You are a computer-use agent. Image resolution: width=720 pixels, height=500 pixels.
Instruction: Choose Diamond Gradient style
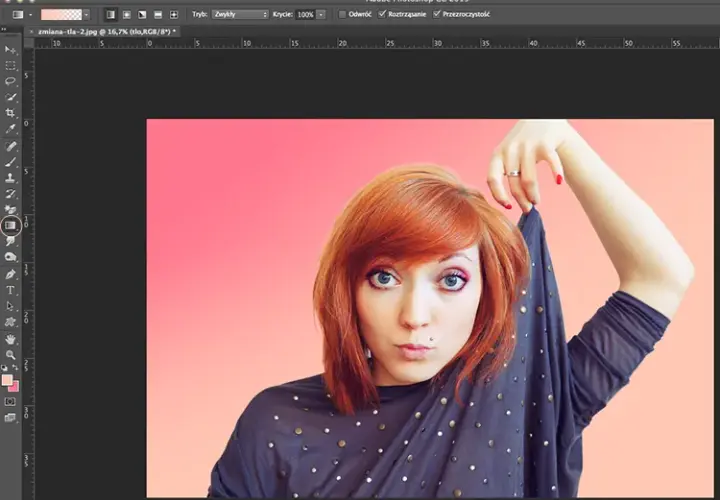pyautogui.click(x=174, y=15)
